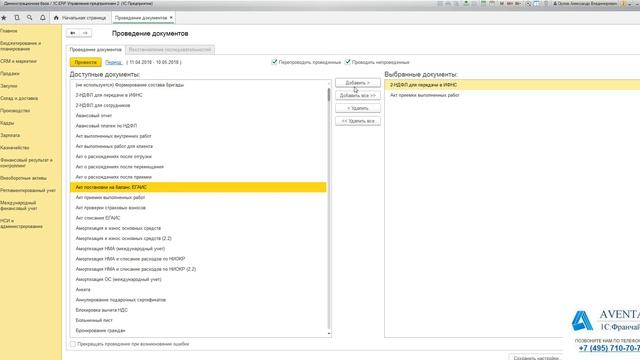Open the calculator icon in title bar

tap(483, 4)
